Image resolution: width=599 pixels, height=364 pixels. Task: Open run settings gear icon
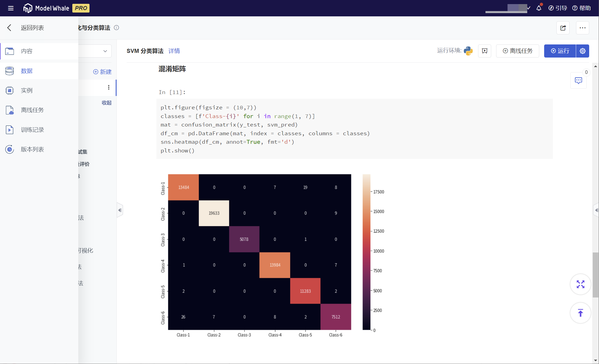(x=583, y=51)
